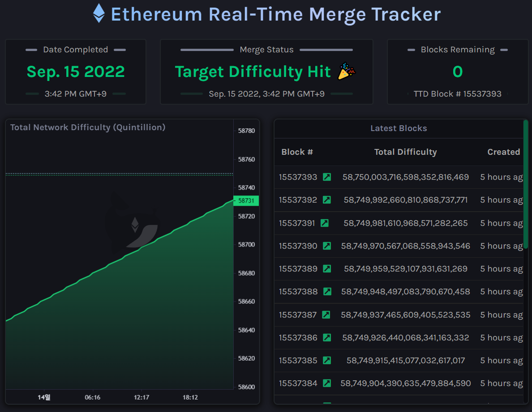This screenshot has width=532, height=412.
Task: Click the Ethereum diamond logo in header
Action: point(99,13)
